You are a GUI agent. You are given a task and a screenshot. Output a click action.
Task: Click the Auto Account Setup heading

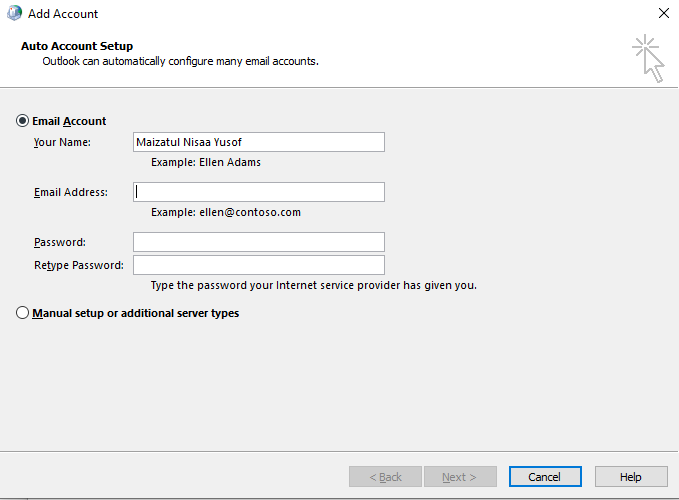coord(77,46)
